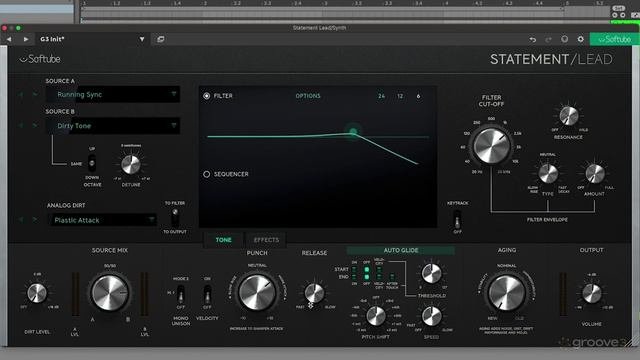
Task: Set Auto Glide End to Aftertouch
Action: click(392, 277)
